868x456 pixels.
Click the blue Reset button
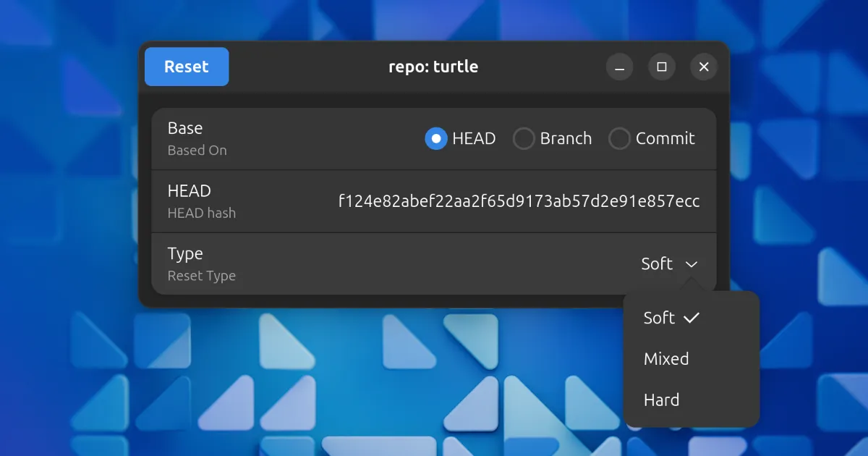click(x=187, y=67)
